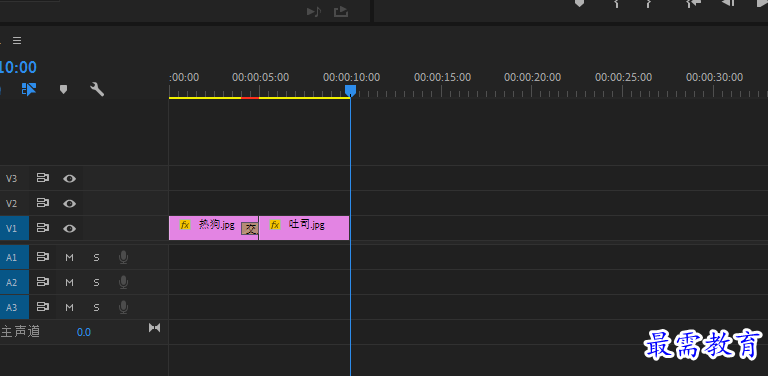The width and height of the screenshot is (768, 376).
Task: Toggle A1 track targeting
Action: tap(11, 258)
